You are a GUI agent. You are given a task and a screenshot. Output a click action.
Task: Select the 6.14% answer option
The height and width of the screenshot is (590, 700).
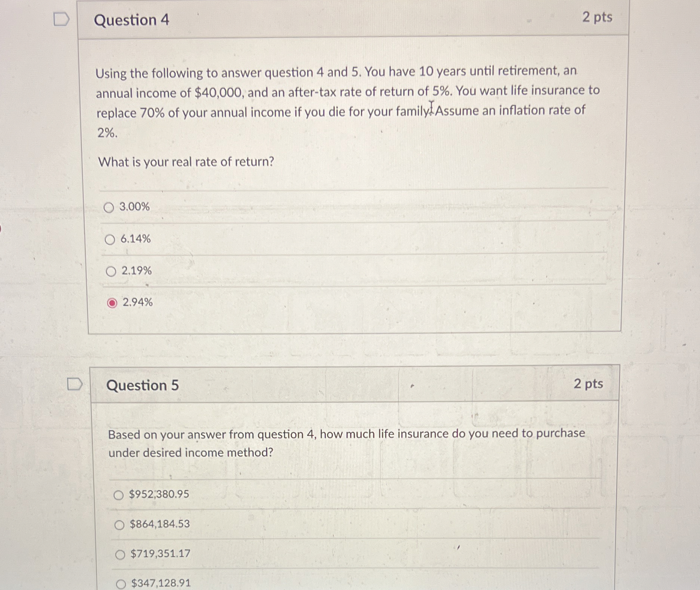110,239
